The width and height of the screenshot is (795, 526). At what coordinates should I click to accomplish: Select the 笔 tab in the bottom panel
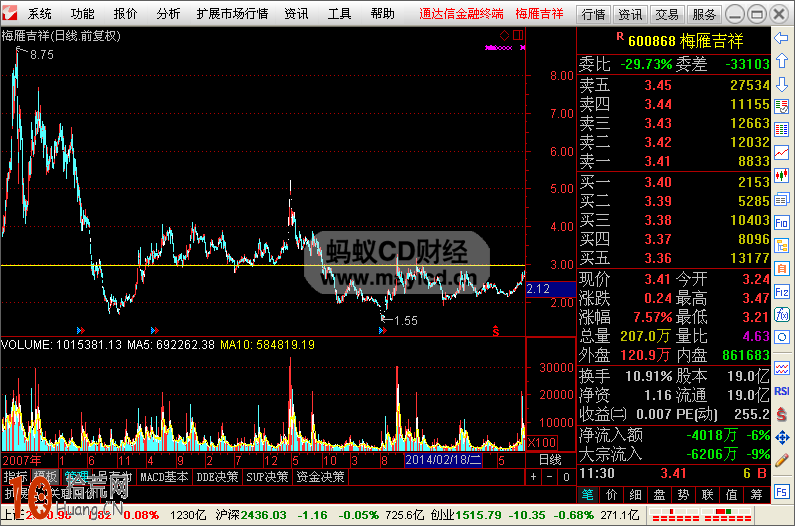click(x=588, y=495)
